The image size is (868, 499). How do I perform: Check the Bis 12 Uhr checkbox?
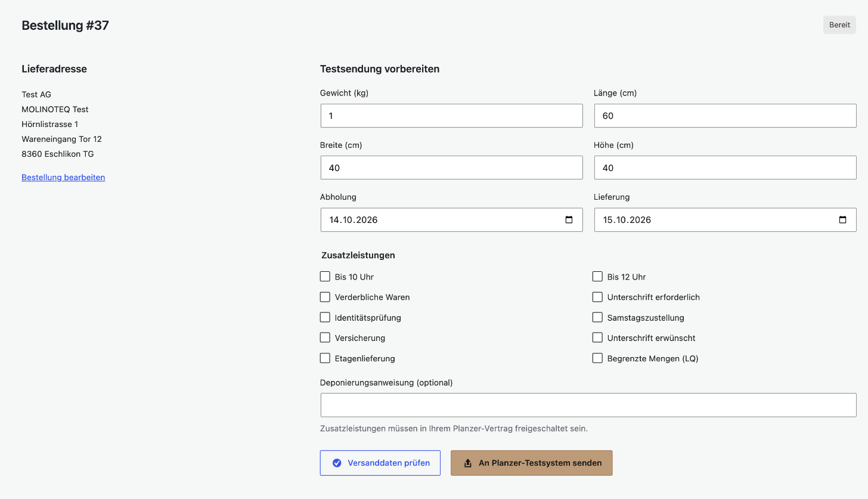[x=597, y=277]
